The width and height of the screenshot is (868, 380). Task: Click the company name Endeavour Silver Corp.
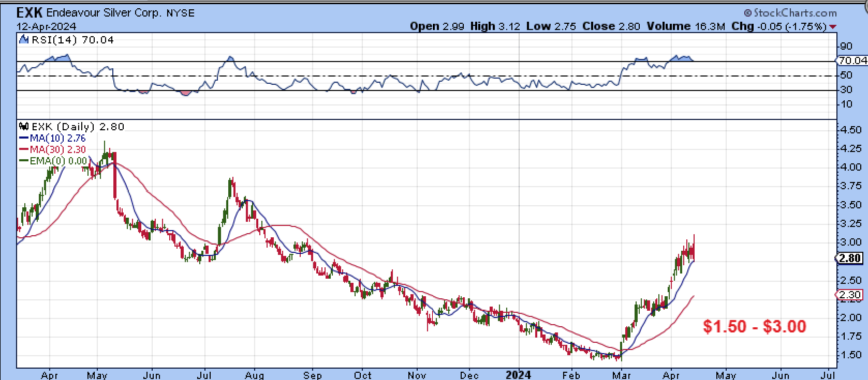coord(104,13)
